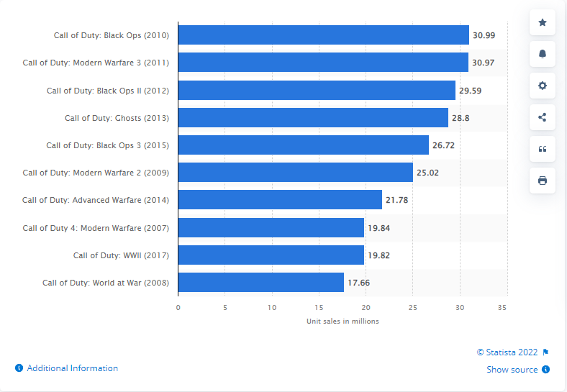Click the quotation citation icon
This screenshot has height=392, width=567.
542,149
